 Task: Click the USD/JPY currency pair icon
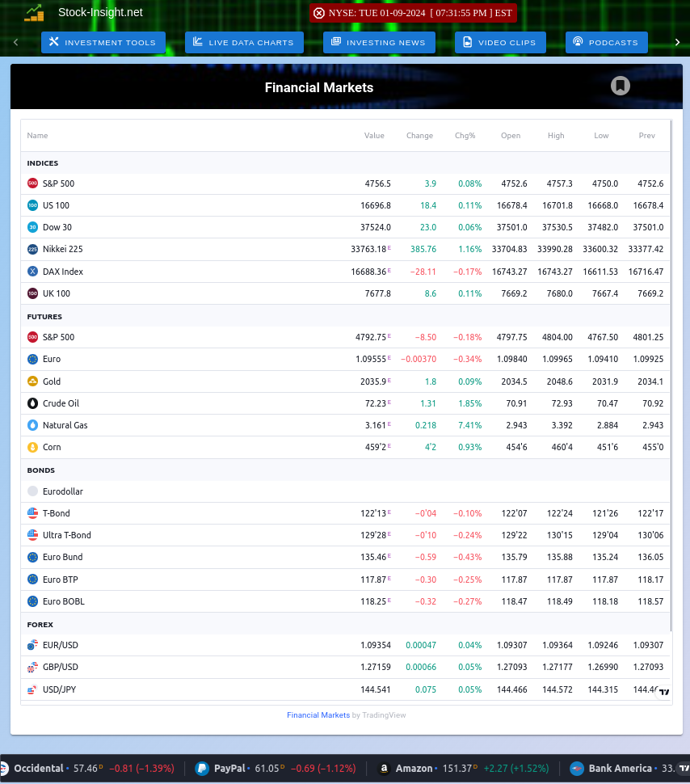pos(32,689)
